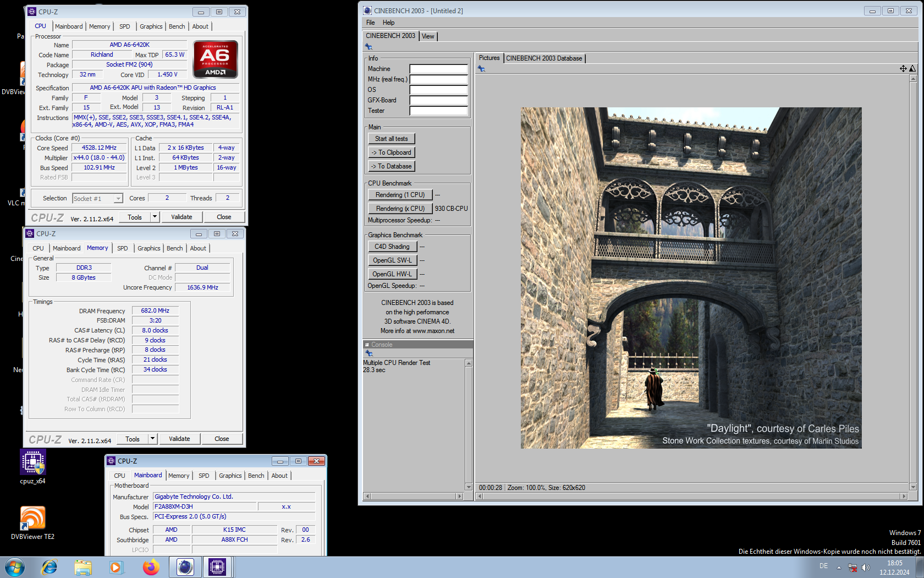
Task: Click the AMD A6-6420K name field
Action: (129, 45)
